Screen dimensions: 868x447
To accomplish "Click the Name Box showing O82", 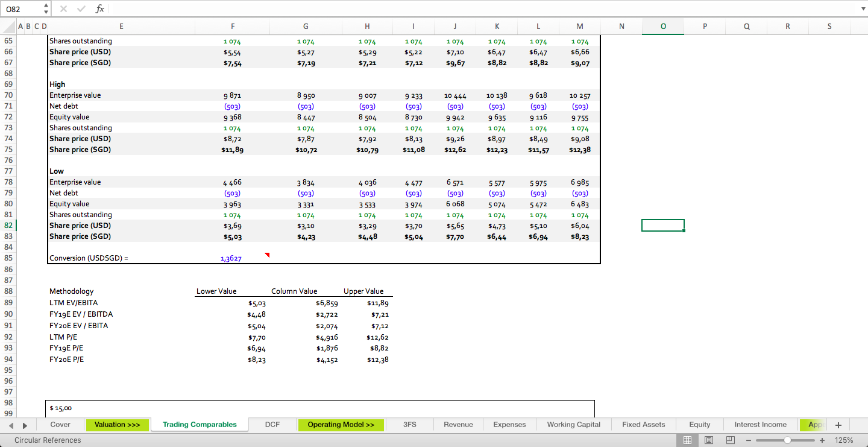I will point(22,9).
